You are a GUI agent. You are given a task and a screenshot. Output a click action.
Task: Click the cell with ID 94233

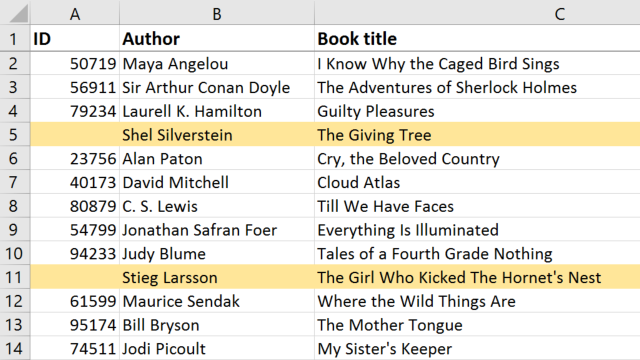(x=75, y=253)
